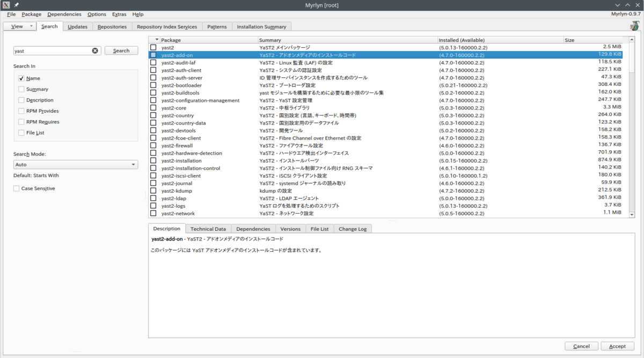Open the Versions details tab
Image resolution: width=644 pixels, height=358 pixels.
point(290,229)
